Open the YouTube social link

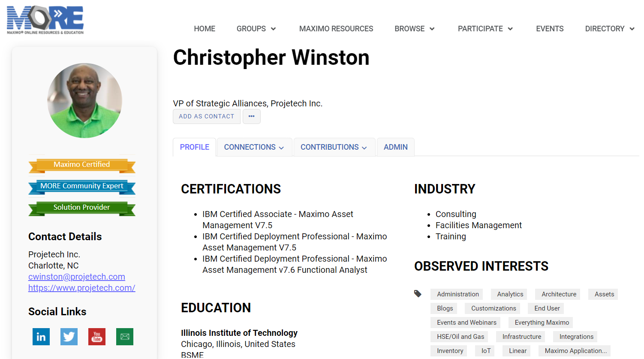click(97, 337)
